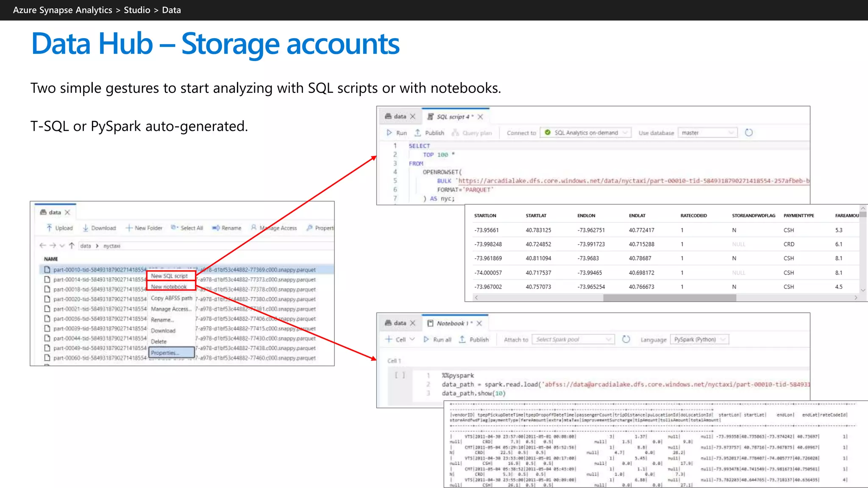Close the SQL script 4 tab
This screenshot has width=868, height=488.
coord(480,116)
